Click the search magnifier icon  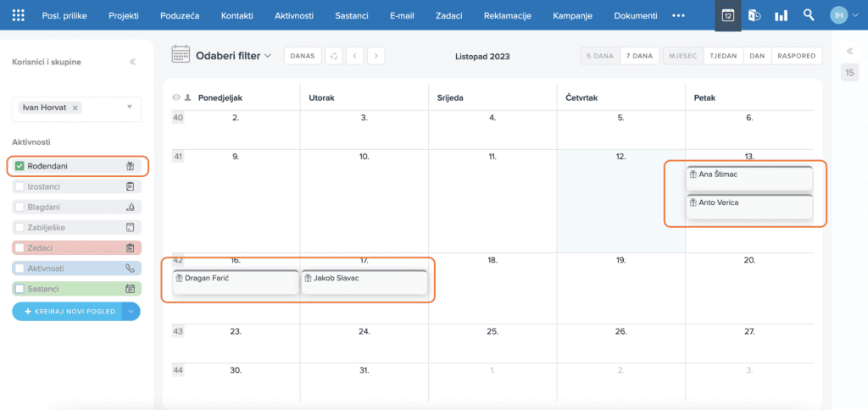click(x=809, y=15)
